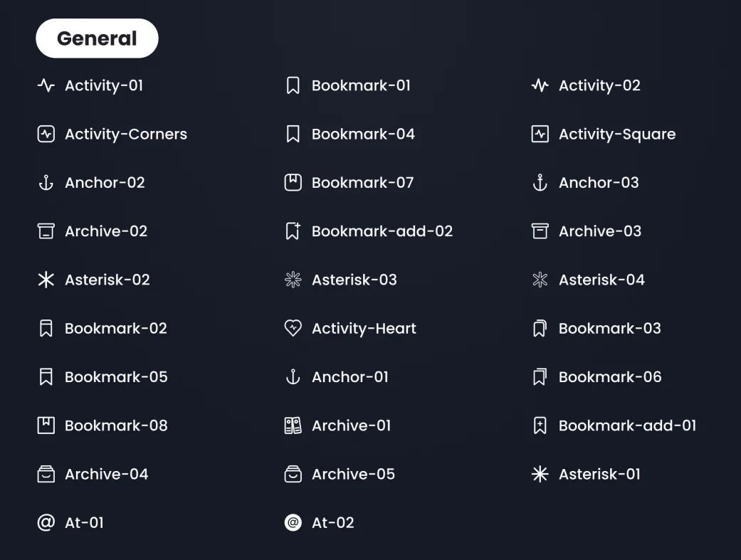Pick the filled At-02 icon
The height and width of the screenshot is (560, 741).
(x=293, y=523)
